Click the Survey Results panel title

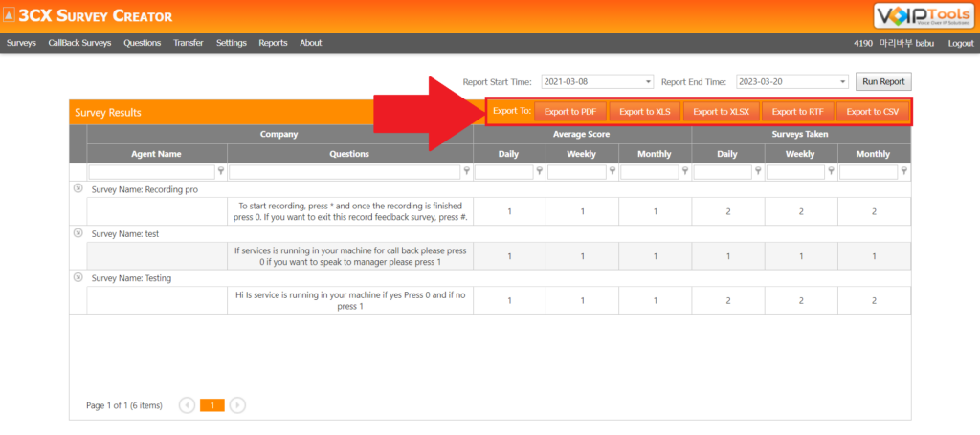pyautogui.click(x=108, y=113)
